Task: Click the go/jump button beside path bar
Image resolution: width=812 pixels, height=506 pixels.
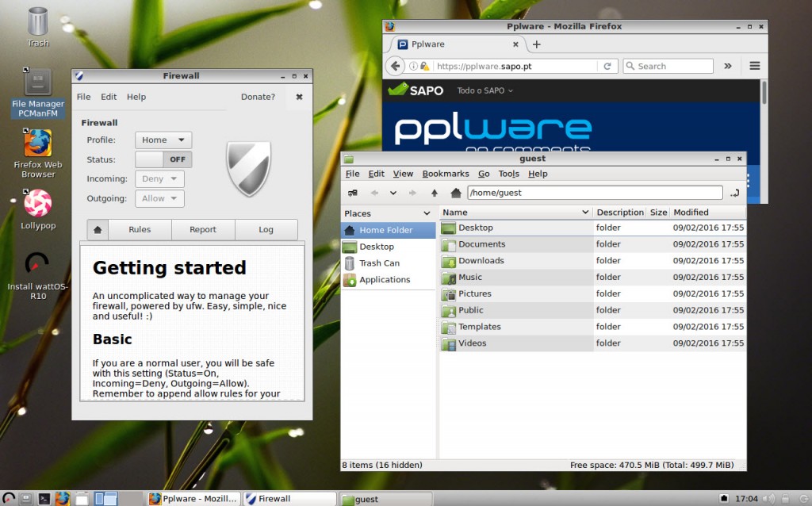Action: pyautogui.click(x=735, y=194)
